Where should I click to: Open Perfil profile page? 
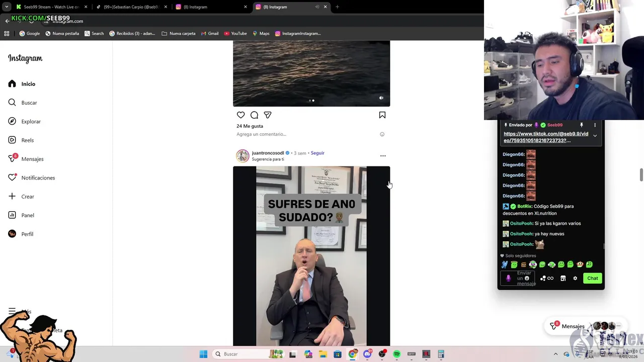(21, 234)
